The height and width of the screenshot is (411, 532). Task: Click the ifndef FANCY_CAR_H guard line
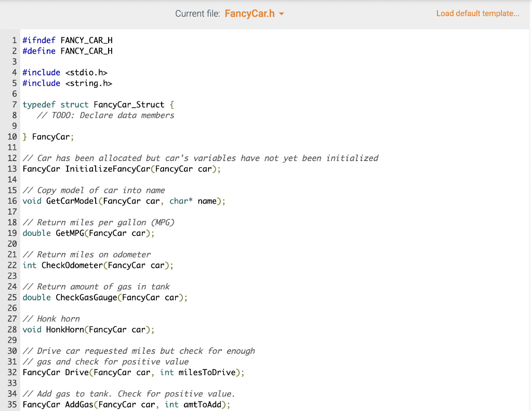[x=68, y=40]
